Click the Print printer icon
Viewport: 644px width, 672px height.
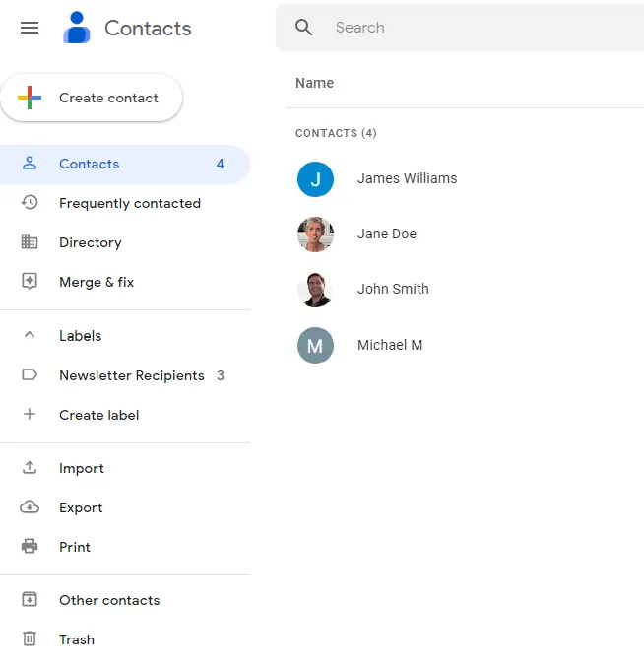pyautogui.click(x=30, y=546)
